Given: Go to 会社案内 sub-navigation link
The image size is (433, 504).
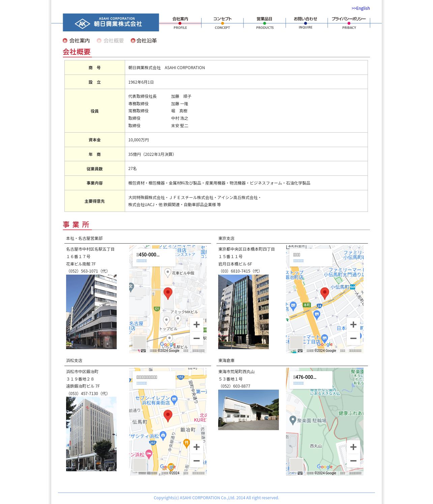Looking at the screenshot, I should pyautogui.click(x=76, y=40).
